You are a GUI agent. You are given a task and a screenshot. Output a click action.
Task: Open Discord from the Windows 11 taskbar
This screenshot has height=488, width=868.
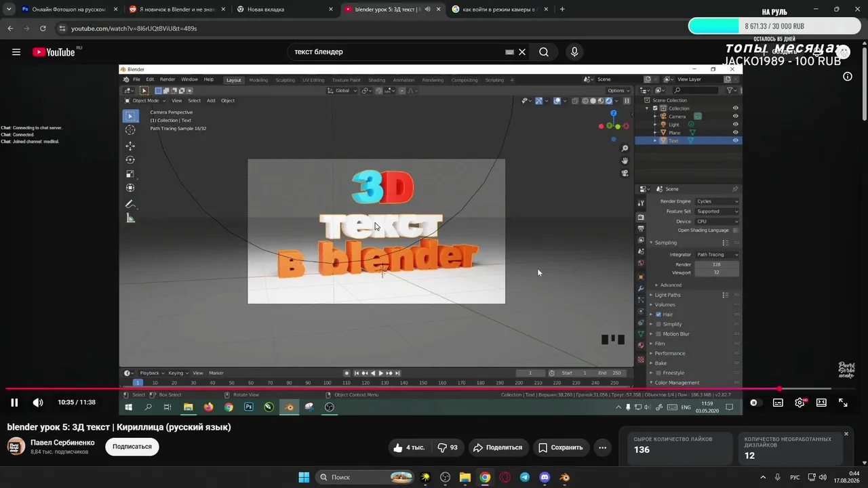click(545, 477)
